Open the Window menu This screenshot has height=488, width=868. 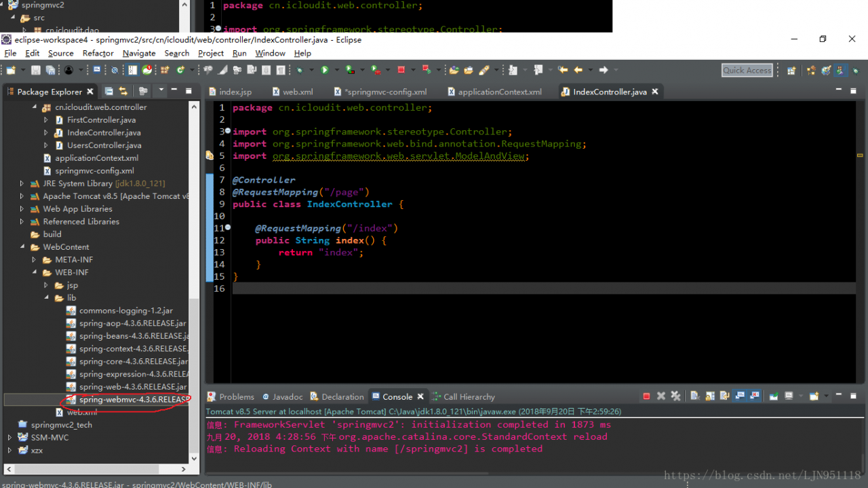(270, 53)
